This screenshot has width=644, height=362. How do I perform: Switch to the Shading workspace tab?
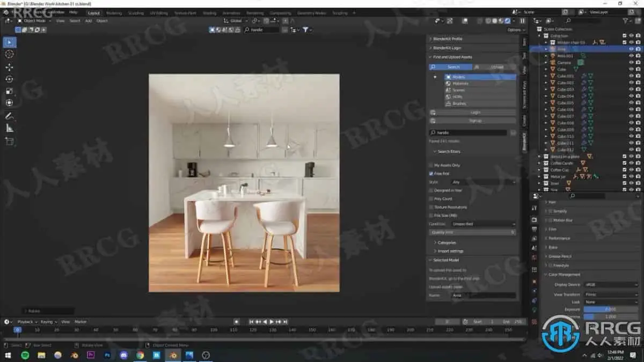(209, 12)
